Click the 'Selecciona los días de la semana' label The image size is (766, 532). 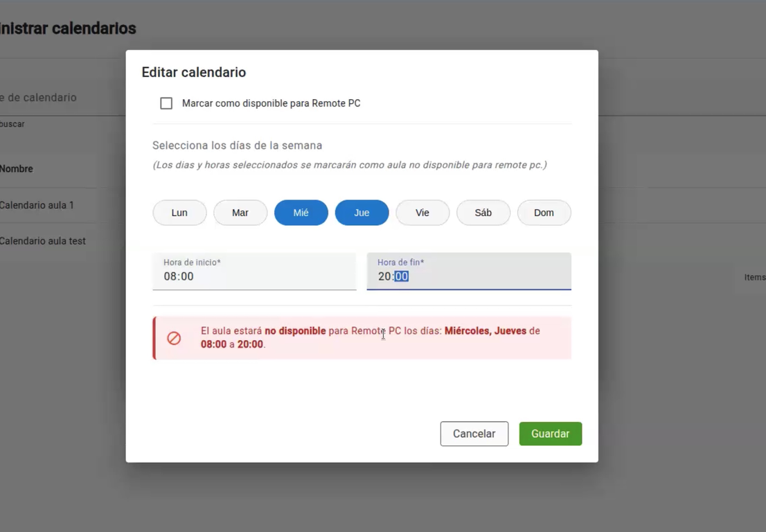[237, 145]
